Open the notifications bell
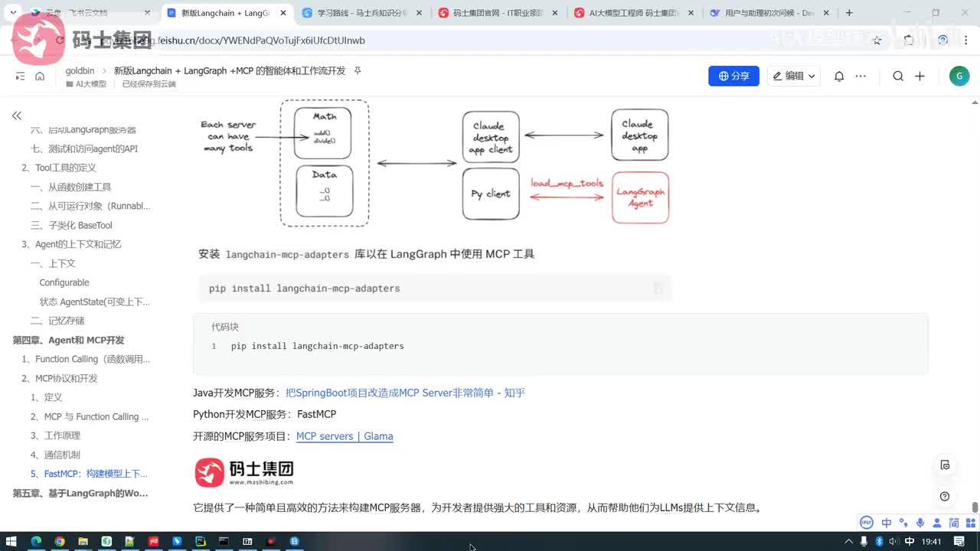980x551 pixels. pyautogui.click(x=839, y=76)
